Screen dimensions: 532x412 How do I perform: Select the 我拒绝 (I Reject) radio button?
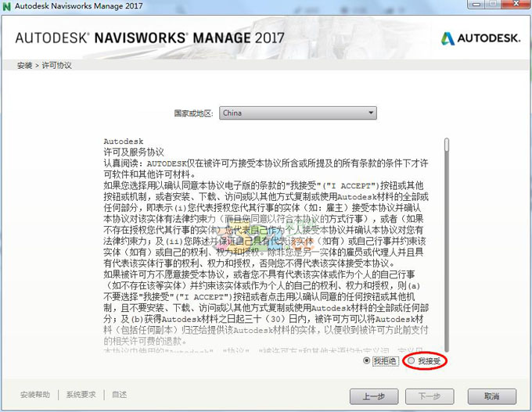point(366,360)
